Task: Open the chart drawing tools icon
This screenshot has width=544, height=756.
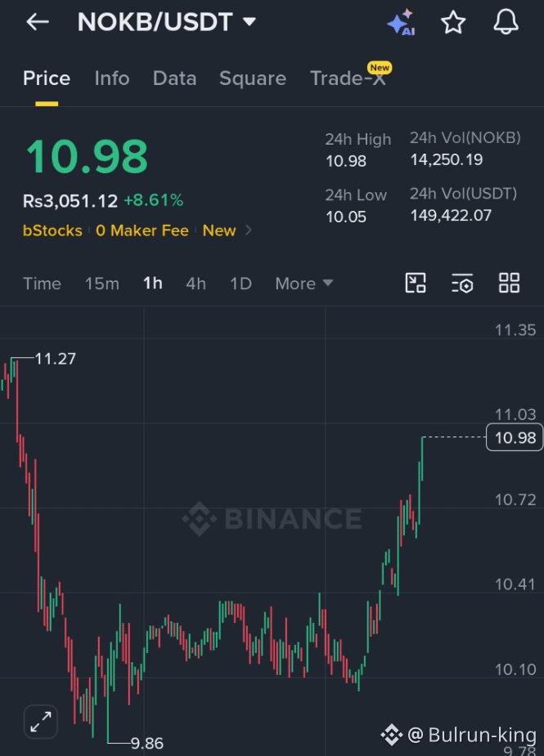Action: click(416, 283)
